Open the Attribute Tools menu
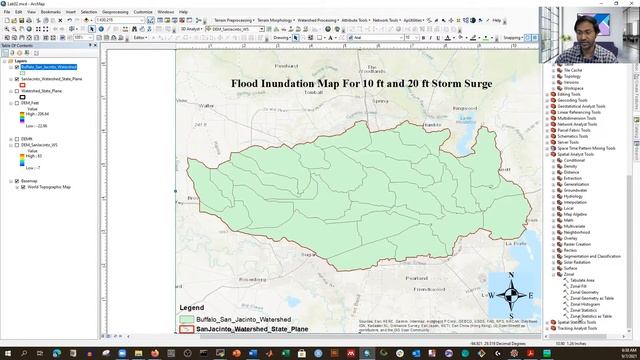Screen dimensions: 640x360 pos(356,20)
